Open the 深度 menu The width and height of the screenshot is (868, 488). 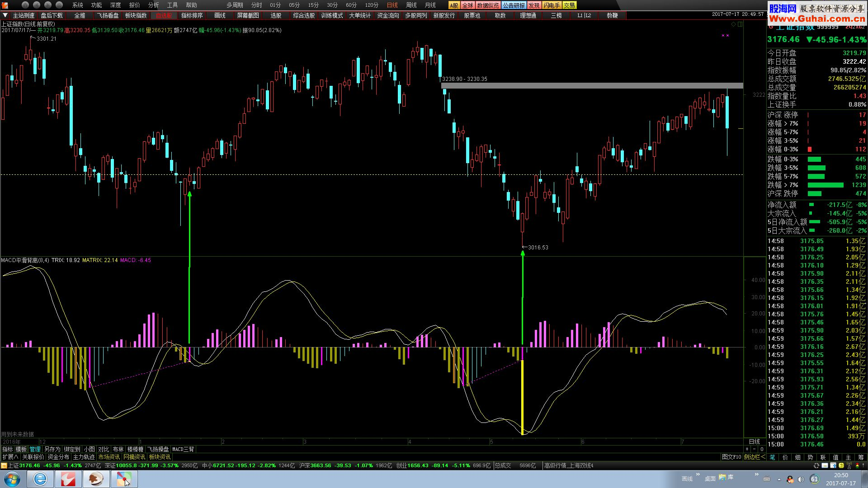click(116, 5)
